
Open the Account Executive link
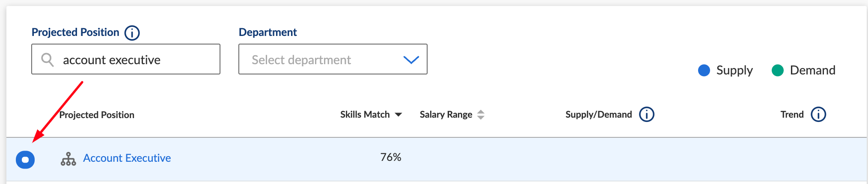click(127, 158)
